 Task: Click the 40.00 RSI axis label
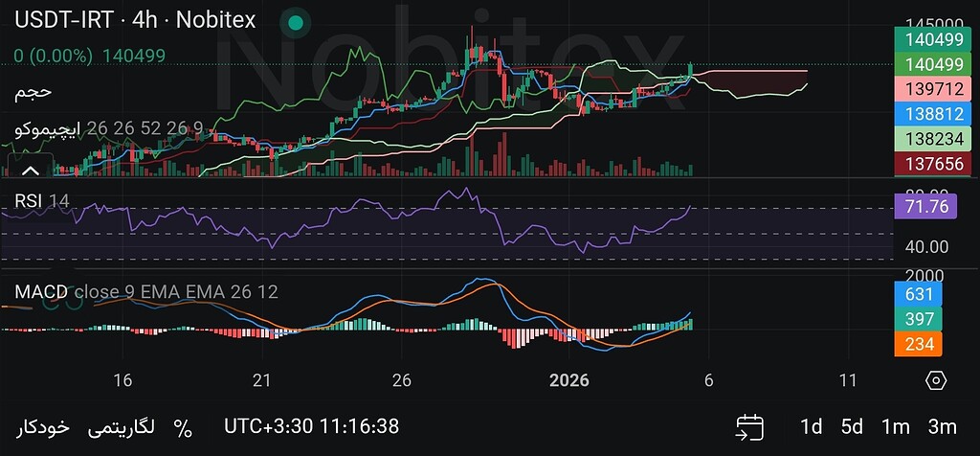pos(926,247)
